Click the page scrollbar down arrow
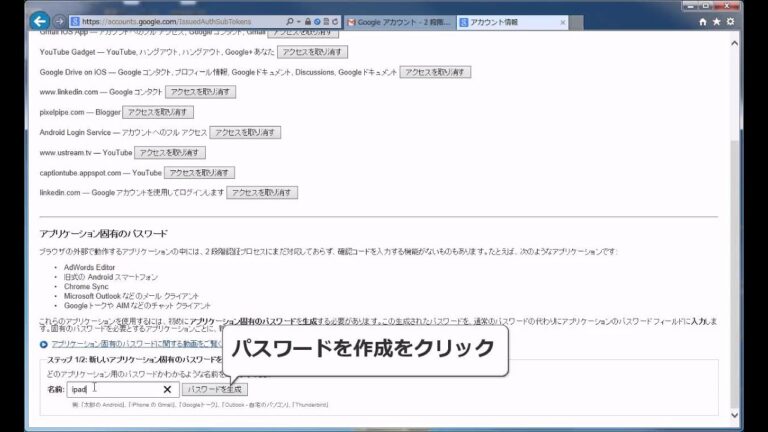The image size is (768, 432). tap(734, 415)
